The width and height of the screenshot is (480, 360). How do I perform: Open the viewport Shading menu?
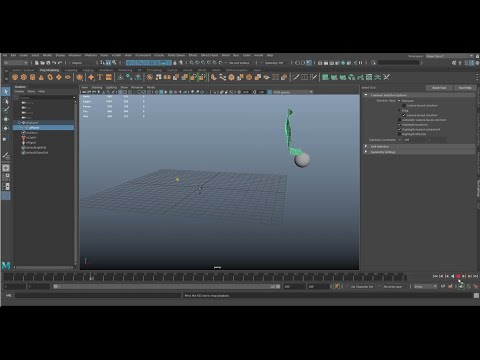(97, 87)
